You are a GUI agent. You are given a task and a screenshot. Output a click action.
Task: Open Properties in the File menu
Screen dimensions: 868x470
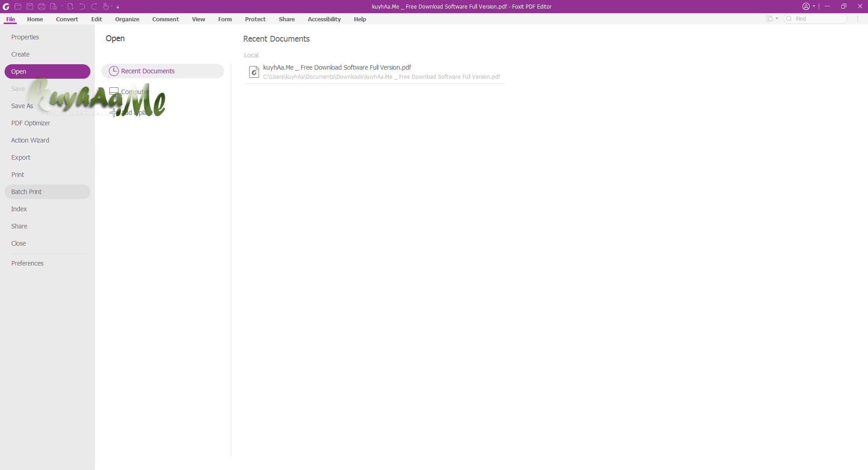tap(47, 37)
